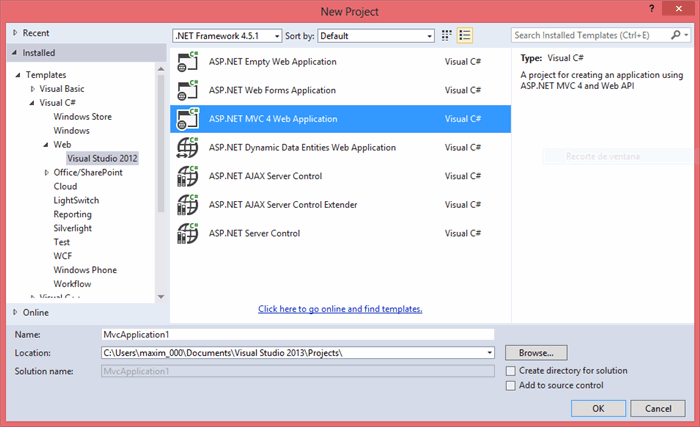Screen dimensions: 700x427
Task: Collapse the Installed section
Action: click(x=15, y=53)
